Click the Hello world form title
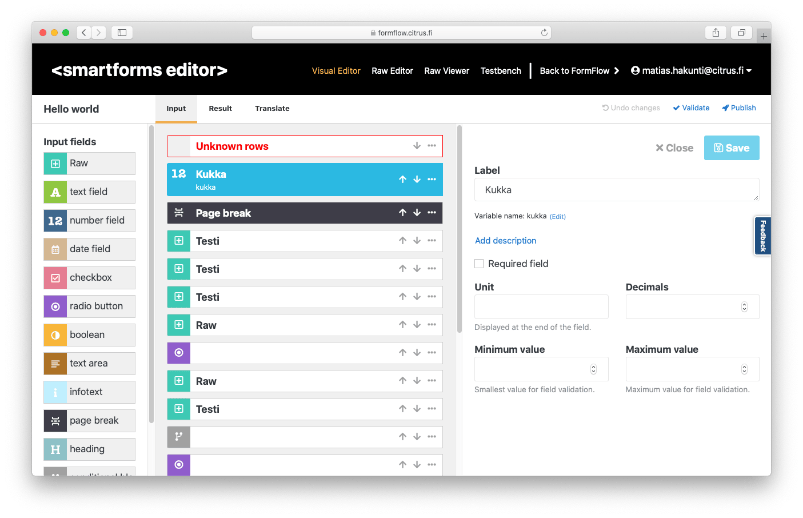803x518 pixels. [71, 109]
